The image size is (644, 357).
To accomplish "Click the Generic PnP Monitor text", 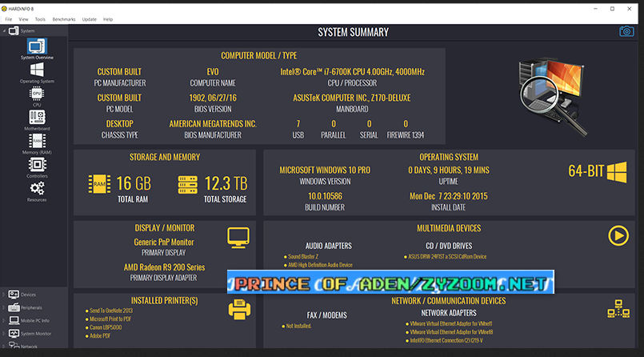I will pos(164,242).
